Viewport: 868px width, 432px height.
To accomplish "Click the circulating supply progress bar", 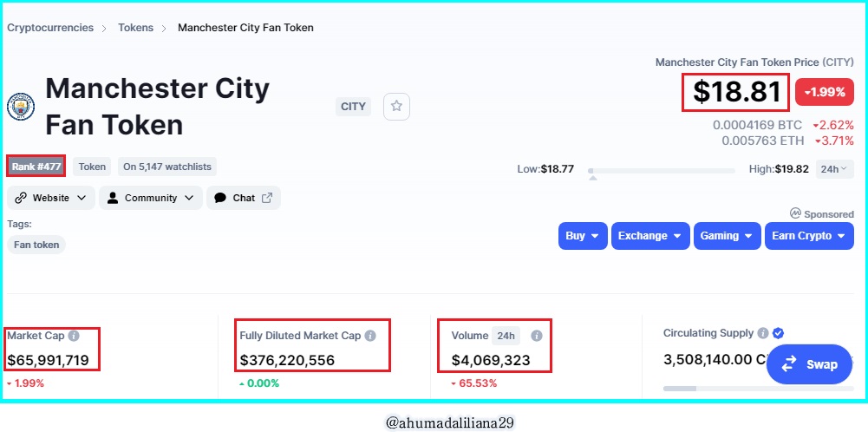I will pos(759,389).
